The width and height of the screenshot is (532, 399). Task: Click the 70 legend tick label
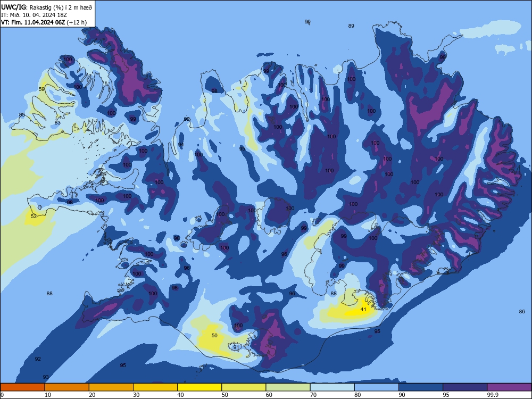(313, 395)
